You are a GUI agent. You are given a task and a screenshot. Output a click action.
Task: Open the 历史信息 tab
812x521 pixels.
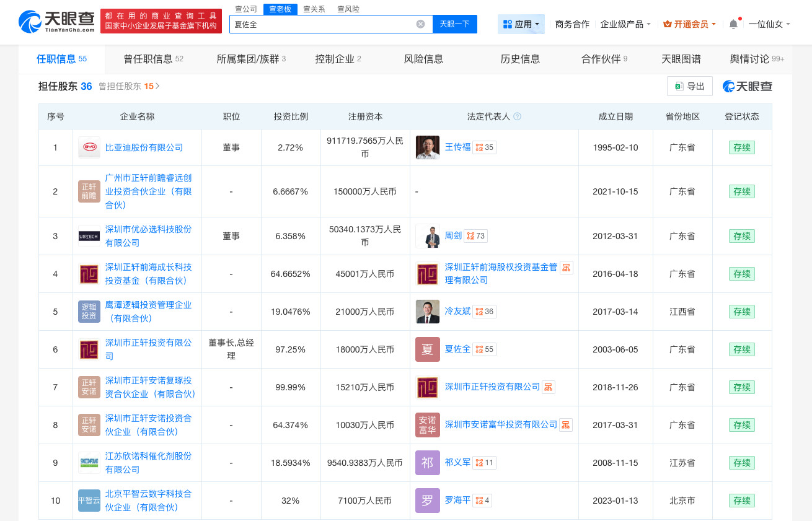click(520, 59)
